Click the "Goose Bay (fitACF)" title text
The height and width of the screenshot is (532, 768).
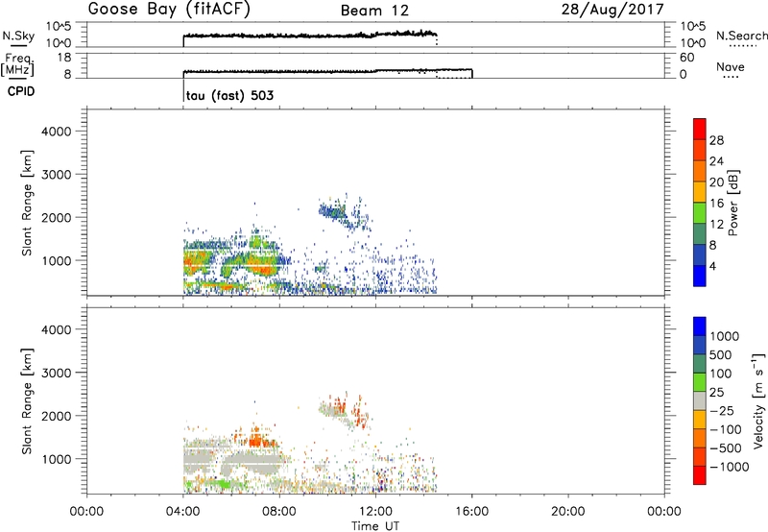click(x=169, y=10)
